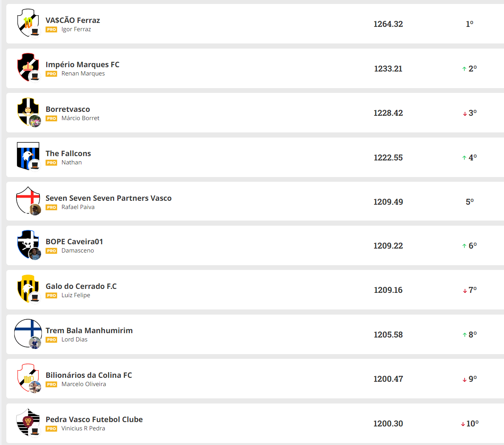The image size is (504, 445).
Task: Click the Pedra Vasco Futebol Clube lion crest
Action: click(x=28, y=422)
